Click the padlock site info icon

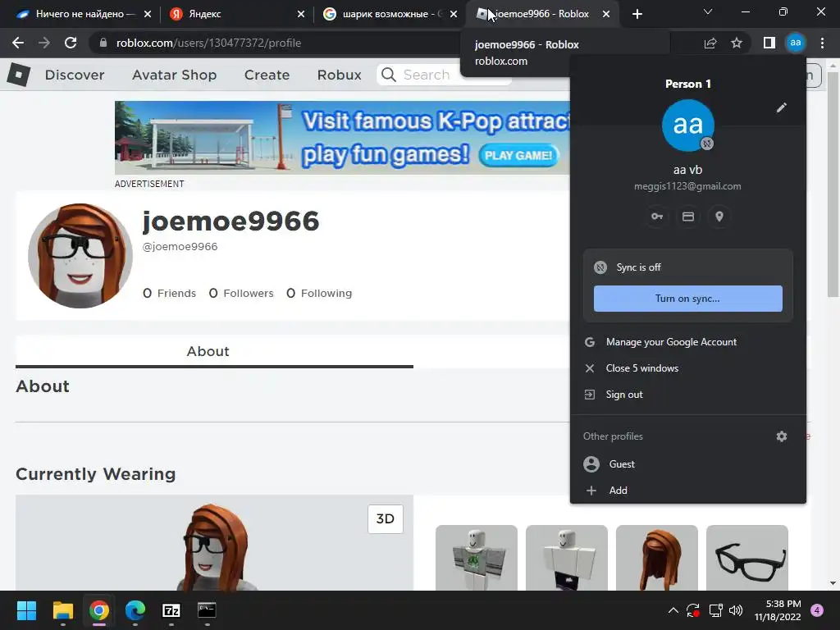click(103, 43)
